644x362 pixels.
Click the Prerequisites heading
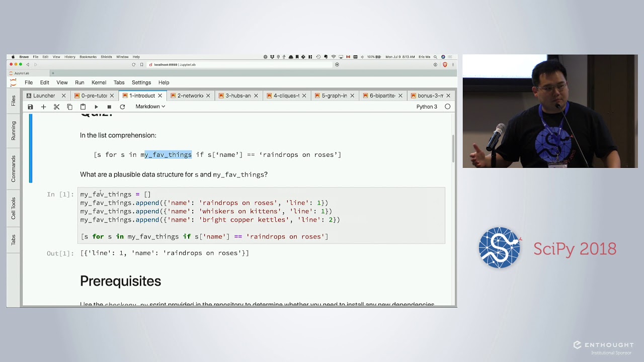121,281
